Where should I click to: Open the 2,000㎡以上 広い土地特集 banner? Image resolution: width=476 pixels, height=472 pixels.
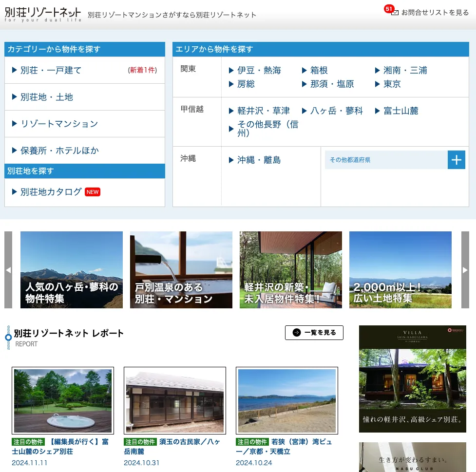(400, 270)
